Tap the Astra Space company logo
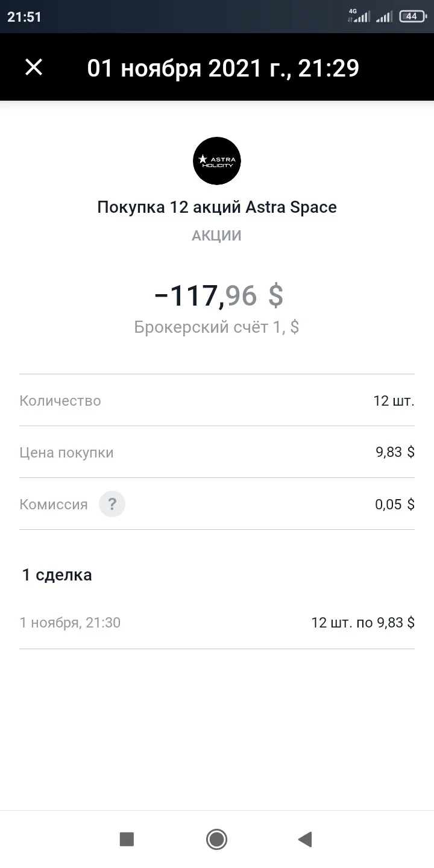Screen dimensions: 434x868 pos(217,160)
